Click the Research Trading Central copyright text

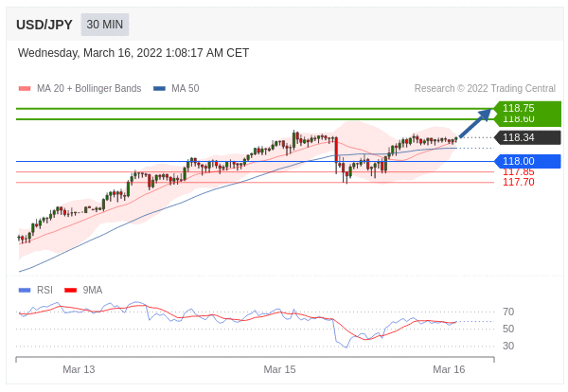click(x=485, y=88)
